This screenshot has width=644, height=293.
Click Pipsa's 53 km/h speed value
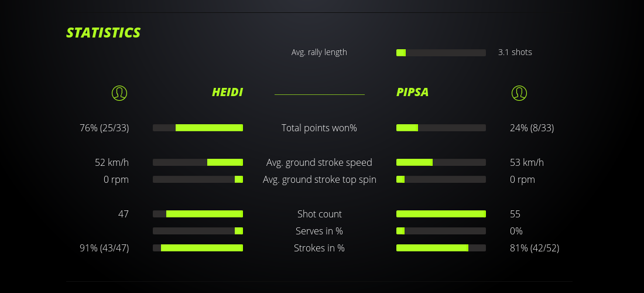522,162
